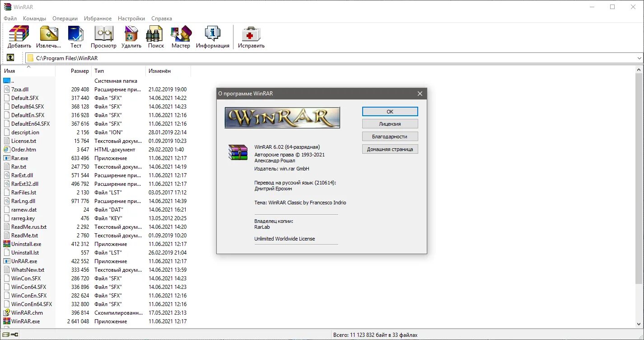Open the Команды menu
Screen dimensions: 644x340
click(x=35, y=19)
